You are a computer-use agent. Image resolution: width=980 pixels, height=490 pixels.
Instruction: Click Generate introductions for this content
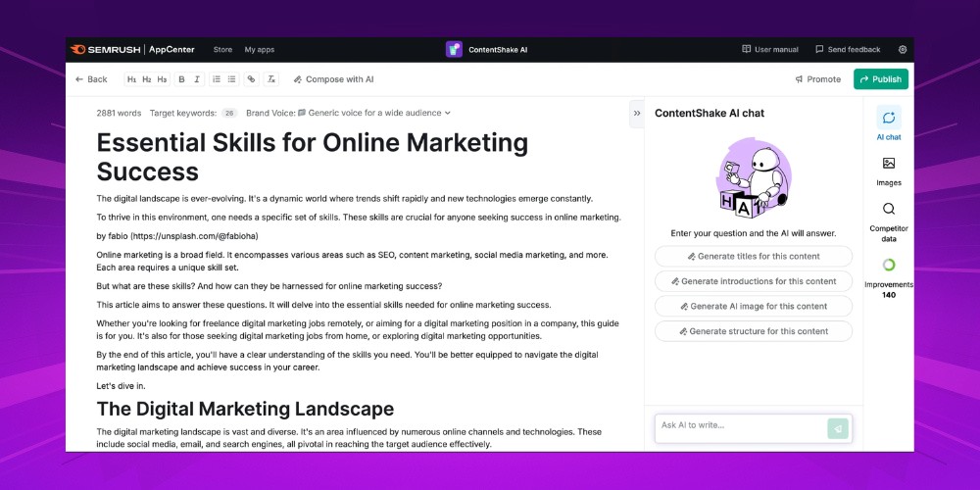pyautogui.click(x=753, y=281)
